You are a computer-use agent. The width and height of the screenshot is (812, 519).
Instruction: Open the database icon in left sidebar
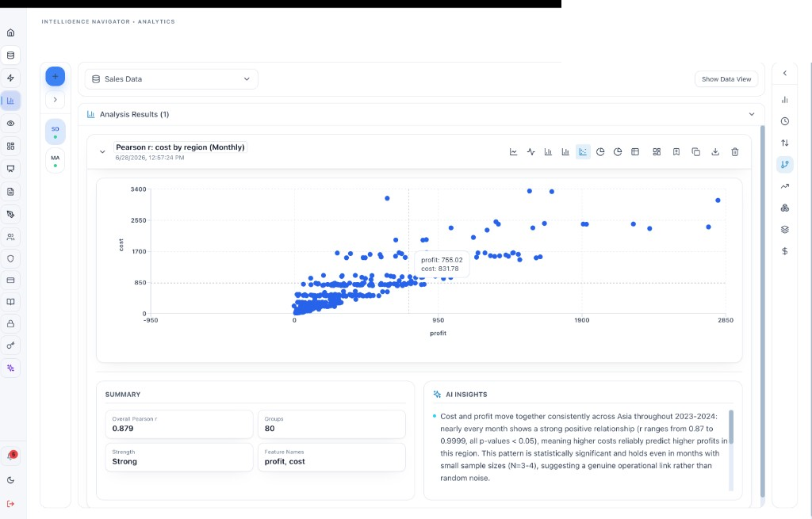click(10, 55)
